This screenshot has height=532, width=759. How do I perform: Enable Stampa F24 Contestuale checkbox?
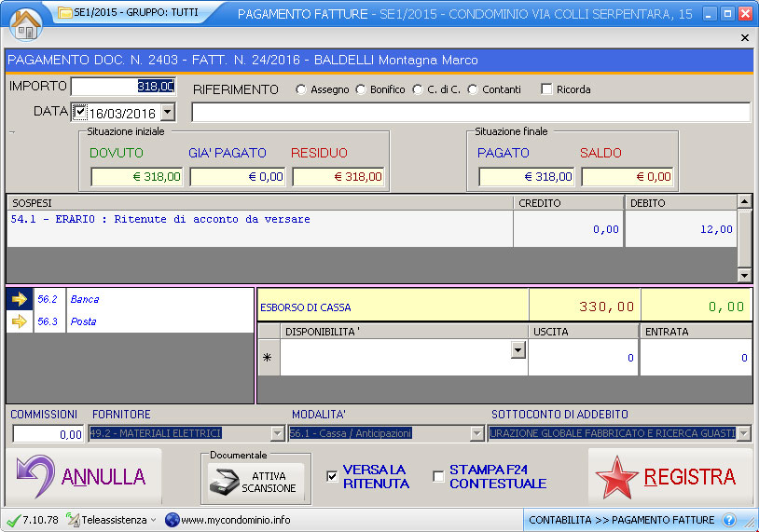coord(438,477)
